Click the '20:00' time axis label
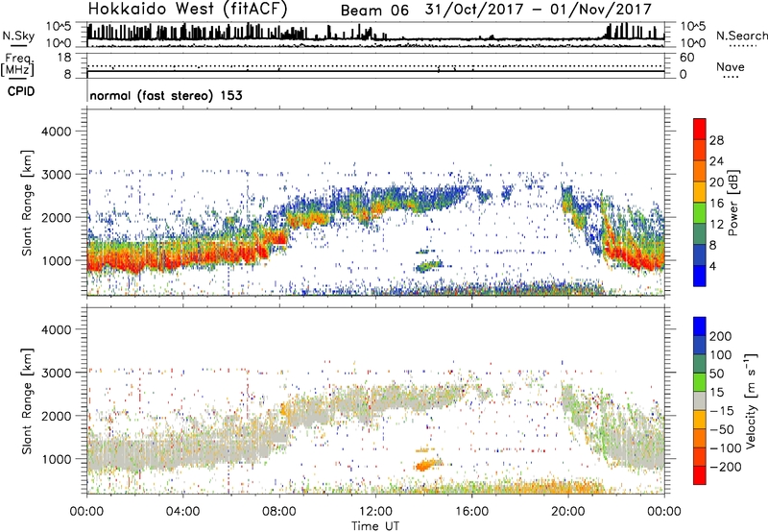Image resolution: width=768 pixels, height=532 pixels. (x=567, y=512)
